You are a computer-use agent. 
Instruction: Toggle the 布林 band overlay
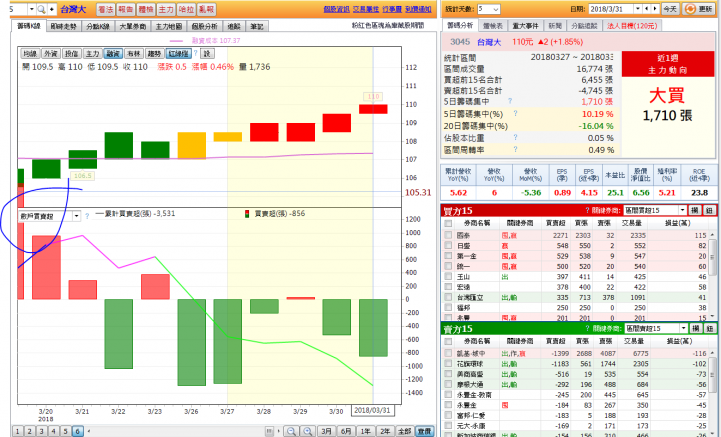pyautogui.click(x=133, y=54)
